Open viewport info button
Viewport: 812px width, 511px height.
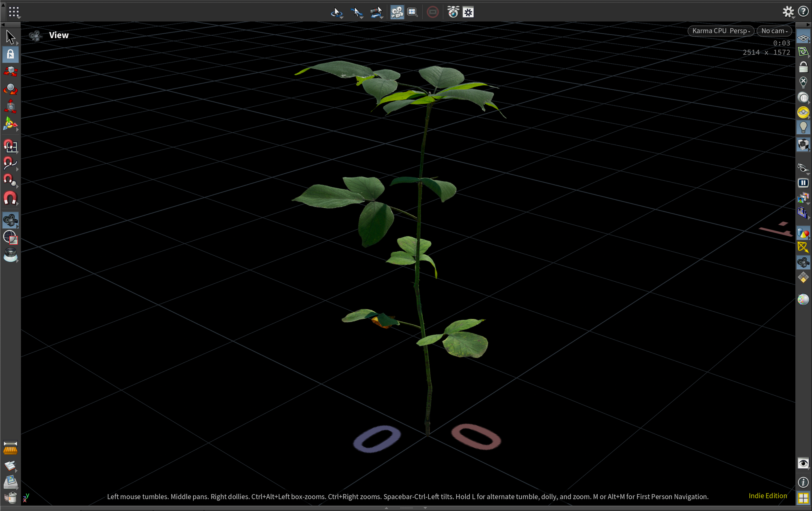[x=803, y=482]
